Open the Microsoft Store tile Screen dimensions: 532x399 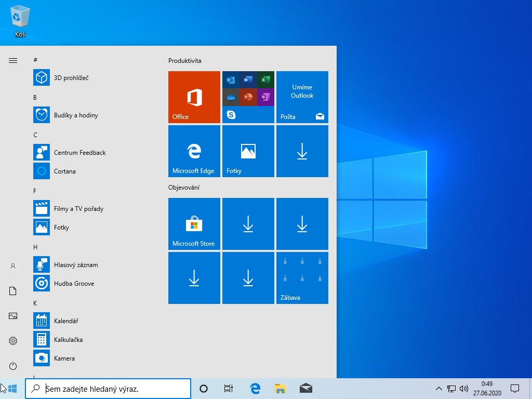click(x=194, y=224)
